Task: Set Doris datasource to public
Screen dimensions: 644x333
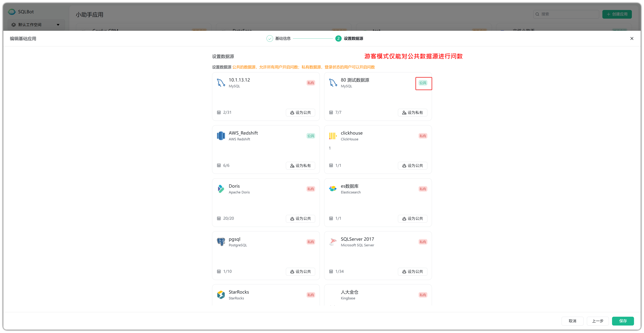Action: click(300, 219)
